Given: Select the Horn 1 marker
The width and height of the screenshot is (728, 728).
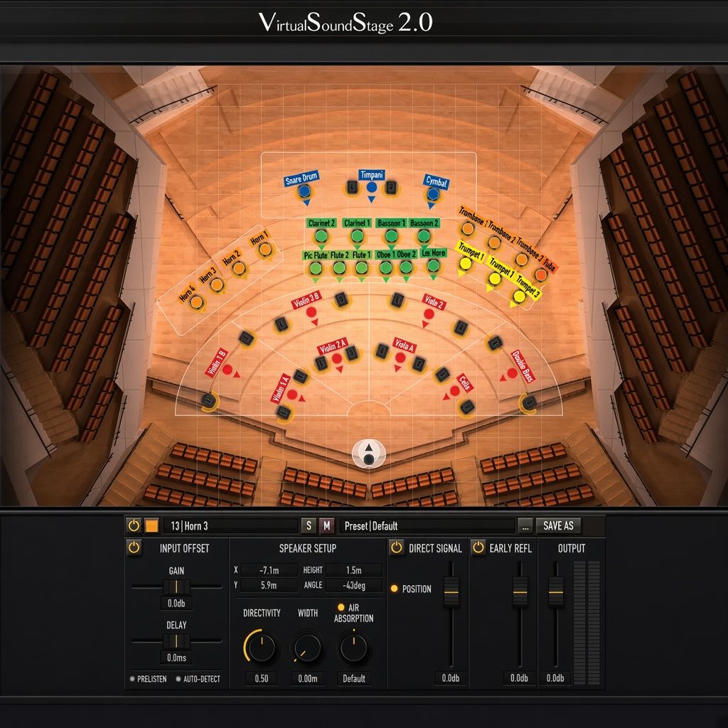Looking at the screenshot, I should 265,250.
